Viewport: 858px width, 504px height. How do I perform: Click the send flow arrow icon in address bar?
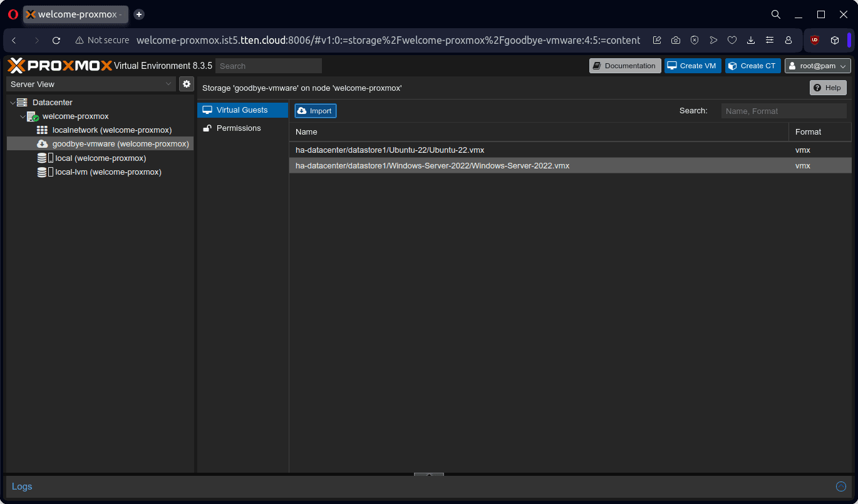pyautogui.click(x=713, y=40)
